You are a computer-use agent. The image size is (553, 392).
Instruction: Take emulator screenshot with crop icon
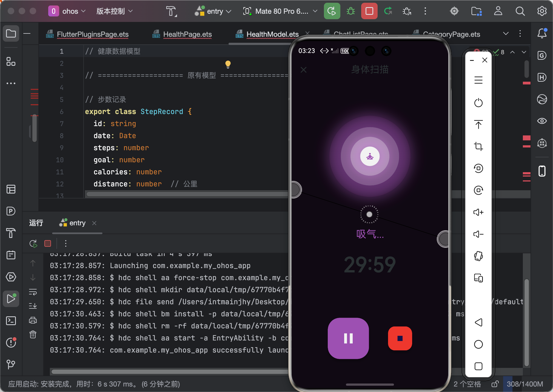tap(478, 146)
